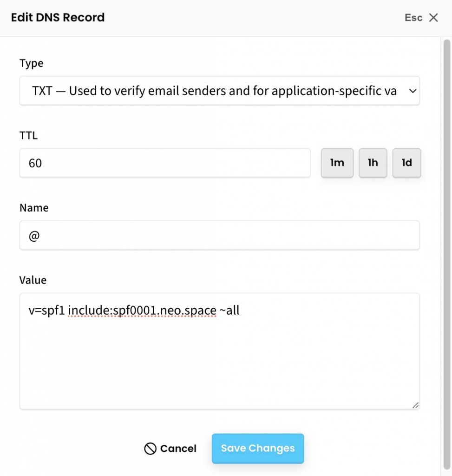Open the record Type dropdown
Screen dimensions: 452x476
tap(219, 91)
